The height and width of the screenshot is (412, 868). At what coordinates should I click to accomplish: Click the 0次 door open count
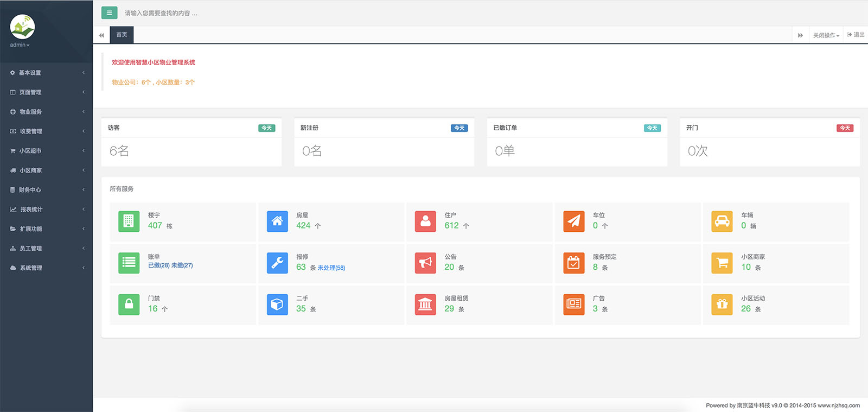[x=698, y=151]
